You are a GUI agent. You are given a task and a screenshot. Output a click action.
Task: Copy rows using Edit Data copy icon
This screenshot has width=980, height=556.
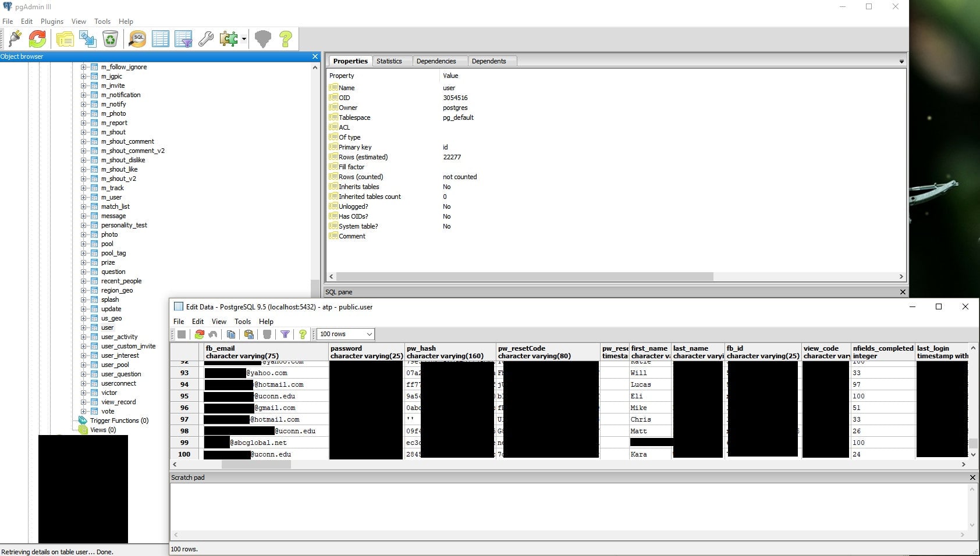(x=231, y=334)
